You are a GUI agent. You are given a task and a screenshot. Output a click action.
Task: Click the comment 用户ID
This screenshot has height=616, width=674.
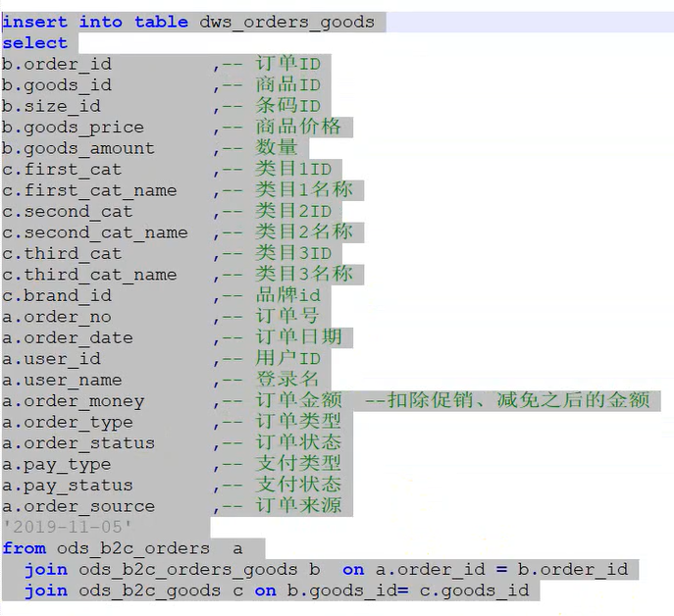pyautogui.click(x=288, y=358)
